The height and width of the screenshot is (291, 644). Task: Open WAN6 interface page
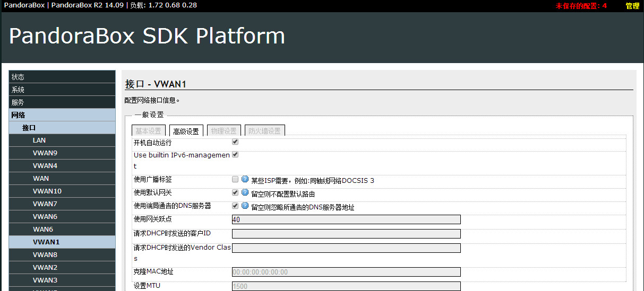tap(62, 230)
